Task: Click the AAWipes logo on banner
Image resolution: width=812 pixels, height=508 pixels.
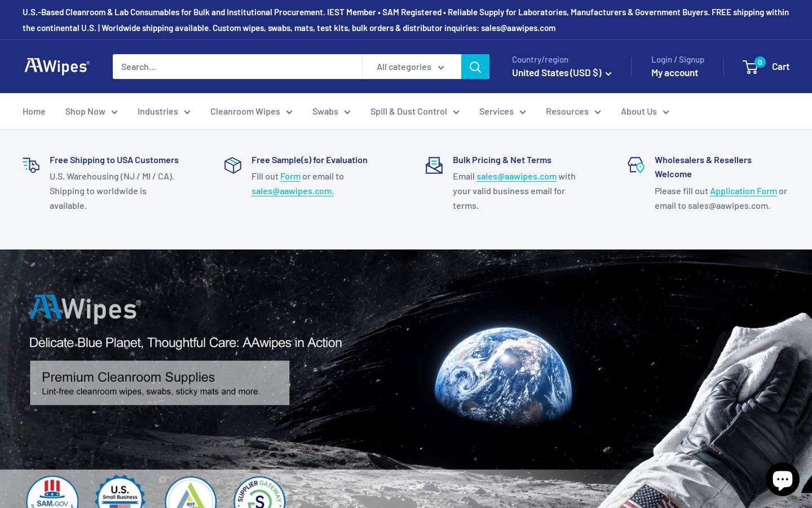Action: point(85,309)
